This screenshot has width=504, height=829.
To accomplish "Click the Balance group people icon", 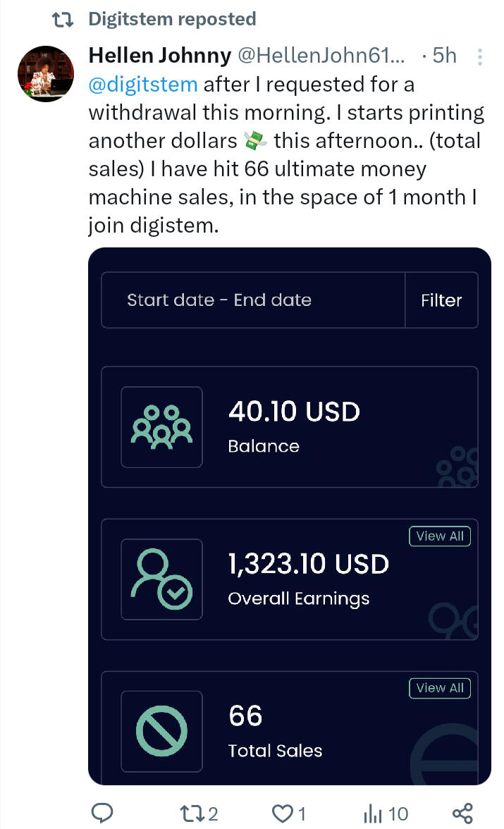I will (x=161, y=427).
